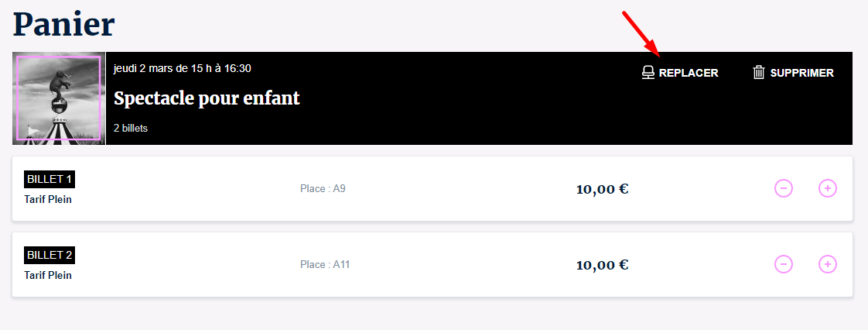Select the BILLET 2 black label
The image size is (868, 330).
tap(50, 255)
